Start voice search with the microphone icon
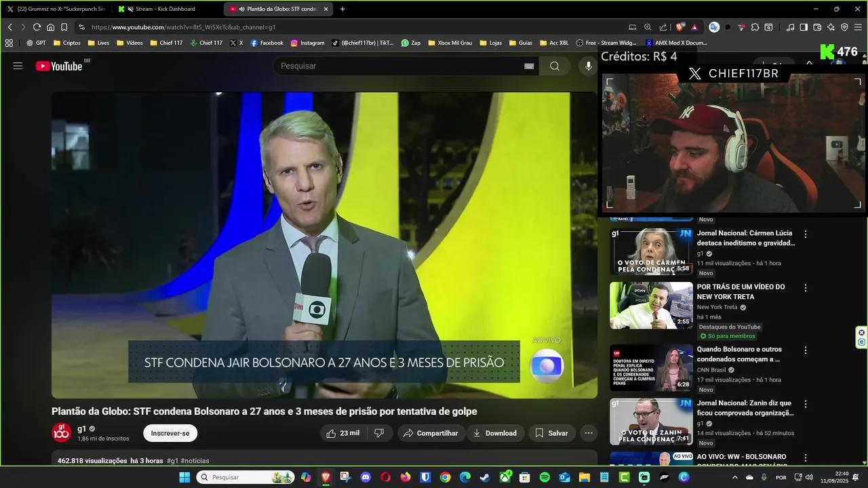This screenshot has width=868, height=488. [589, 66]
